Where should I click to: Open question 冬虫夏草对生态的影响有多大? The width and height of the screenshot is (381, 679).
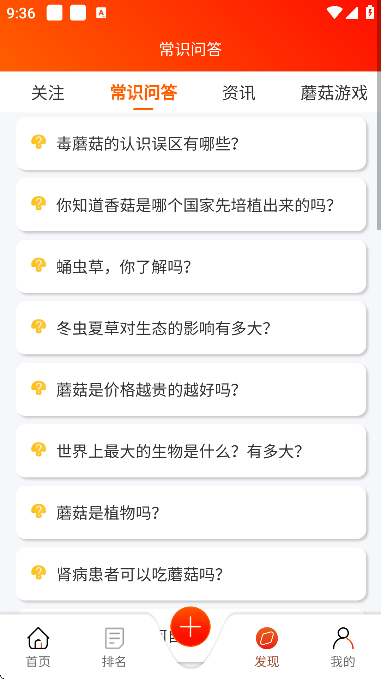coord(191,328)
